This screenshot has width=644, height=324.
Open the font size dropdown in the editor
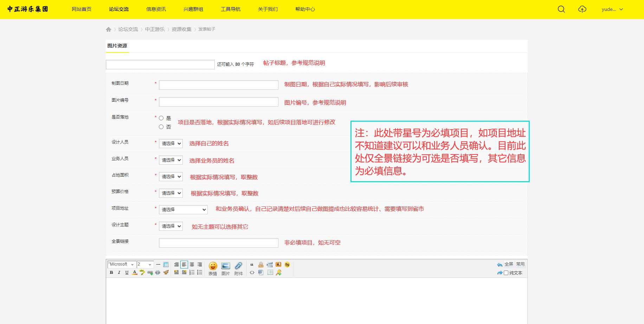(x=144, y=265)
